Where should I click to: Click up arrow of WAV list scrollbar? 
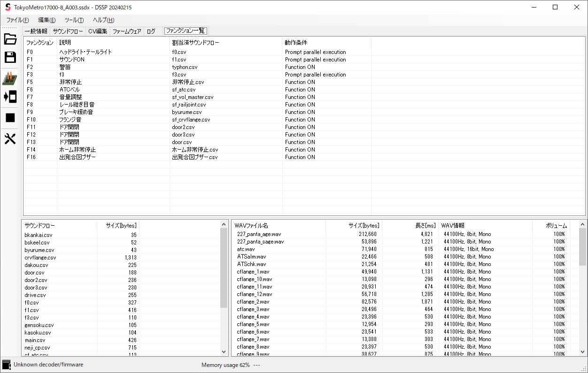583,225
